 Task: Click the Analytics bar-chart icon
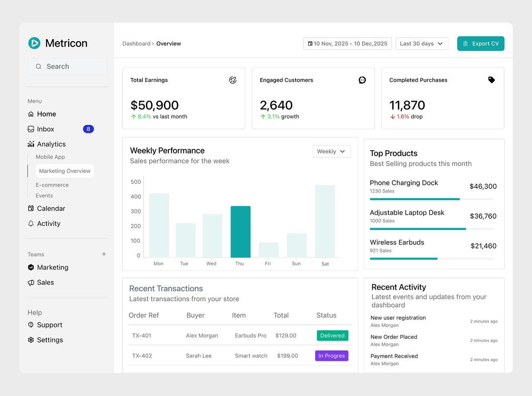point(31,144)
